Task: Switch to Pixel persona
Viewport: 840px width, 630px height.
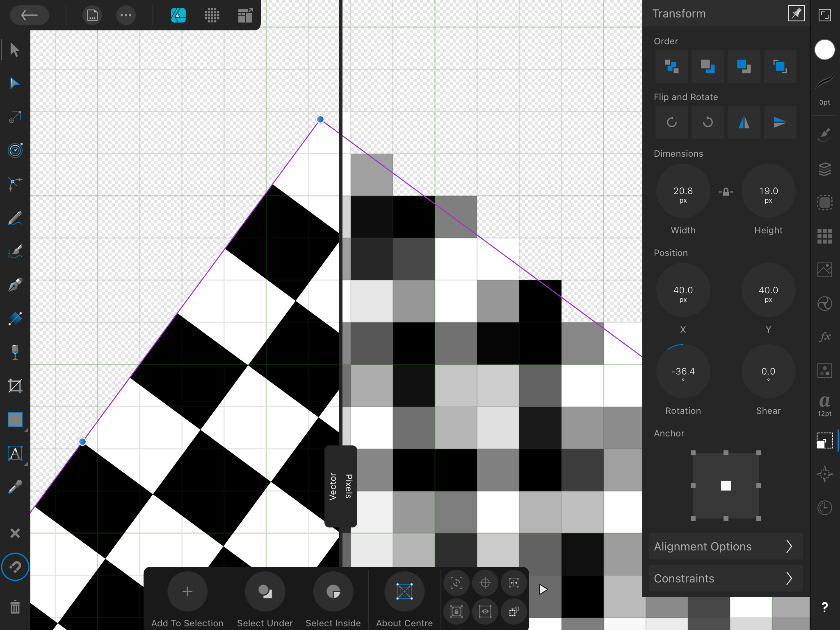Action: click(x=212, y=15)
